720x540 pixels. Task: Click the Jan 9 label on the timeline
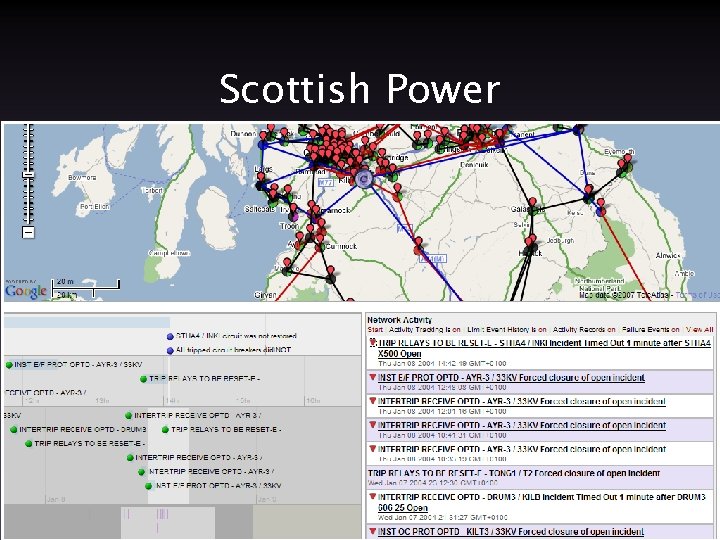tap(267, 500)
